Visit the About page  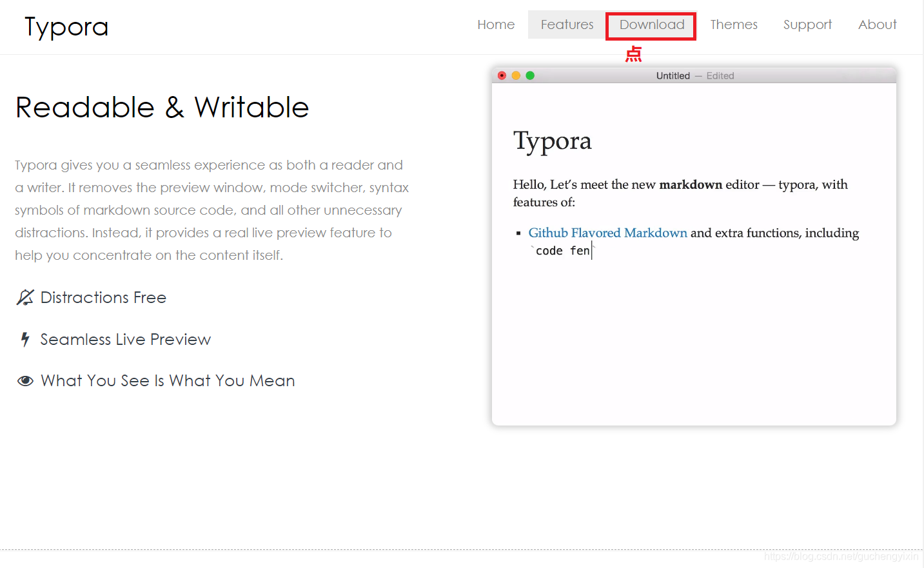click(x=877, y=24)
